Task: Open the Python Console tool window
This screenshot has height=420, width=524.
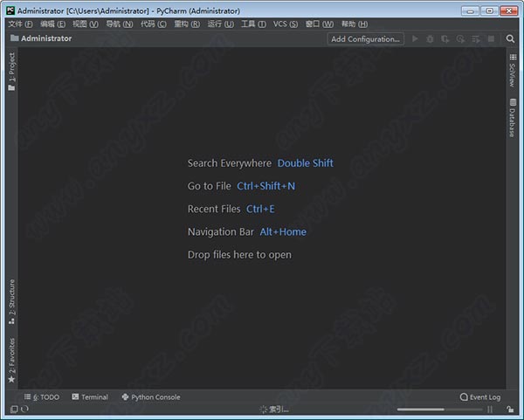Action: pos(151,397)
